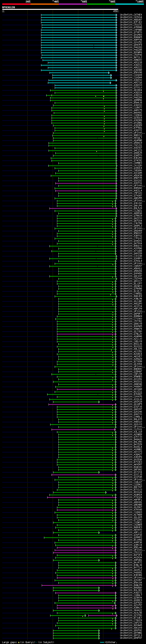The width and height of the screenshot is (146, 644).
Task: Click the UniRef100_B6KM92 label
Action: (x=131, y=113)
